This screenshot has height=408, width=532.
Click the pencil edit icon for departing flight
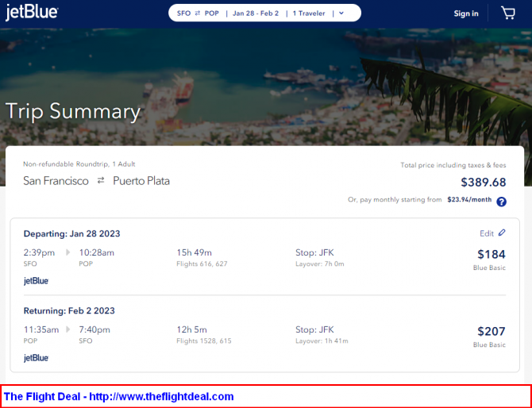coord(502,233)
